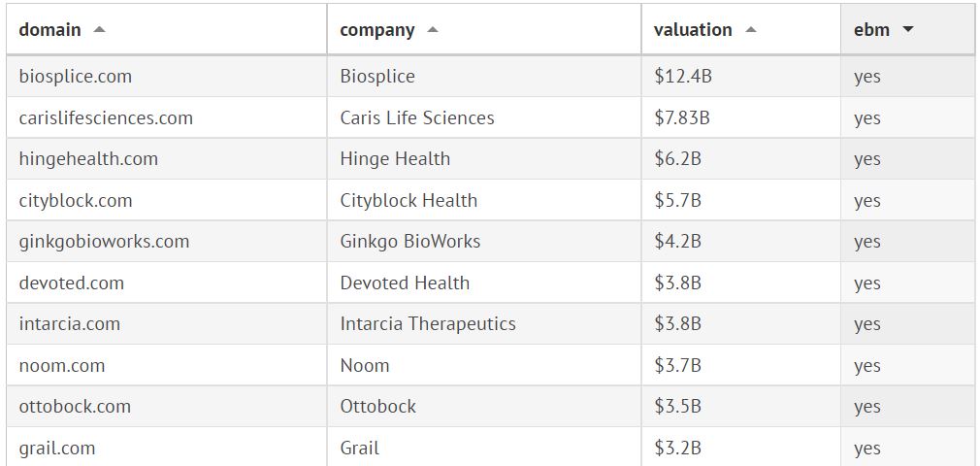This screenshot has width=980, height=466.
Task: Select the Devoted Health row
Action: [x=405, y=283]
